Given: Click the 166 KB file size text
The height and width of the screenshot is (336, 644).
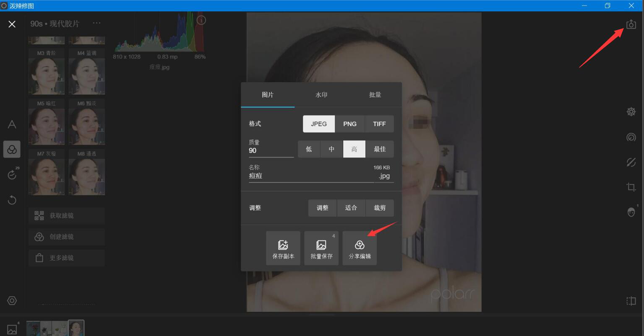Looking at the screenshot, I should tap(381, 168).
